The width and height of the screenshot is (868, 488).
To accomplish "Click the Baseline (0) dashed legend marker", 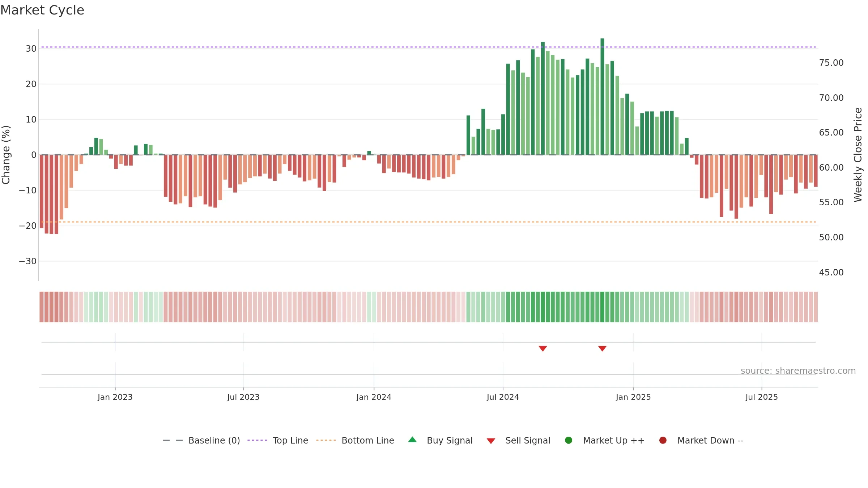I will tap(173, 440).
